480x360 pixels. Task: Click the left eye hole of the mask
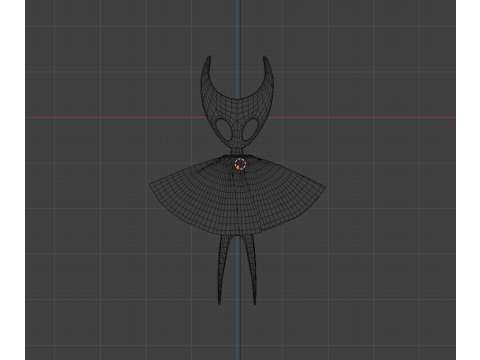(224, 129)
